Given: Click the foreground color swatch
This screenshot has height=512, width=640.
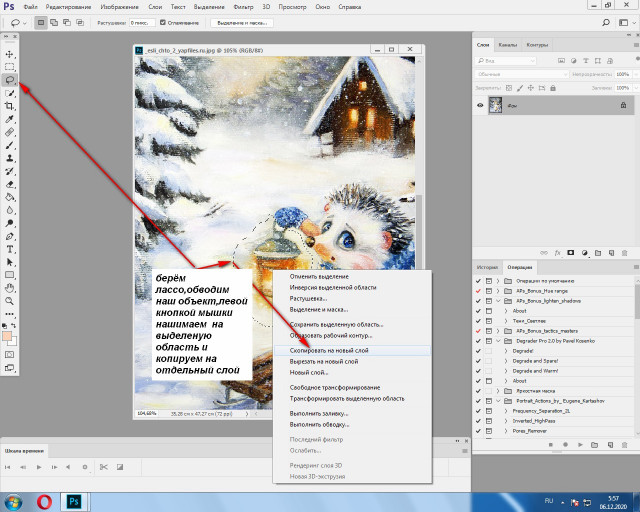Looking at the screenshot, I should pos(8,336).
